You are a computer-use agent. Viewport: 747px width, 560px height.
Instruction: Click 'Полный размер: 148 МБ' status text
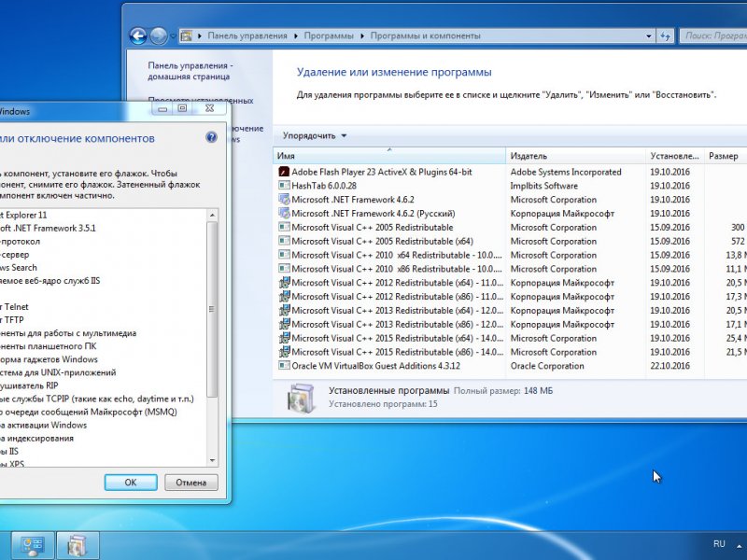pos(503,391)
